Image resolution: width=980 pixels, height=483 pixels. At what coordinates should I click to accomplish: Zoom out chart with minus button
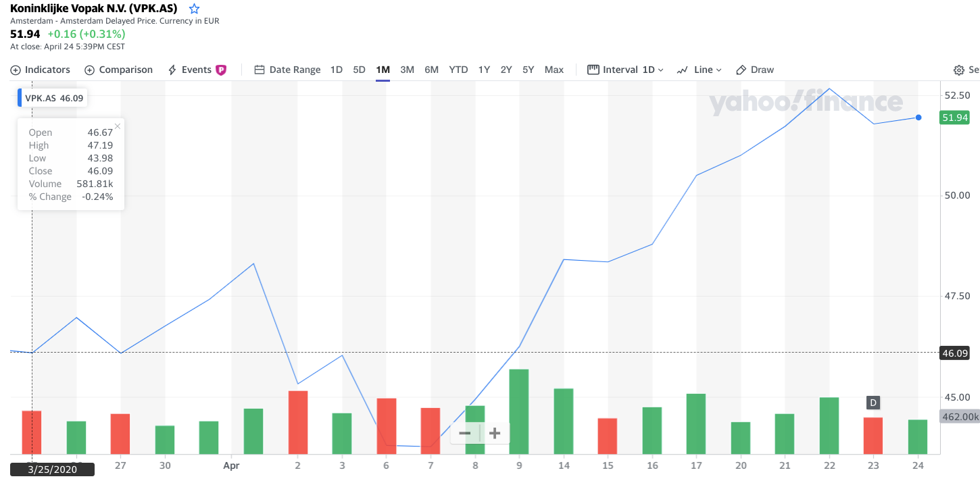(465, 433)
